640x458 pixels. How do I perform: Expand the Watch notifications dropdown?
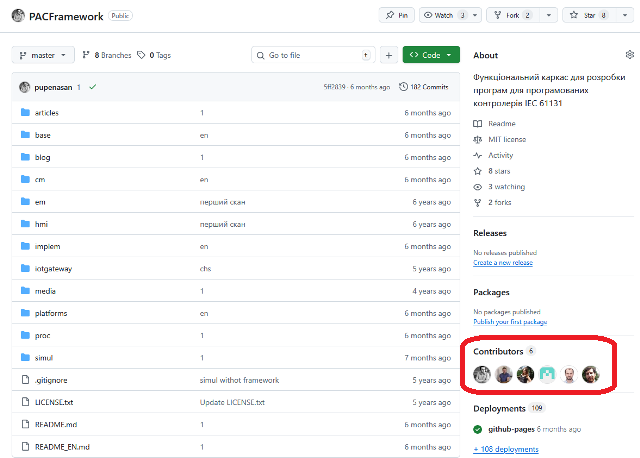[472, 16]
